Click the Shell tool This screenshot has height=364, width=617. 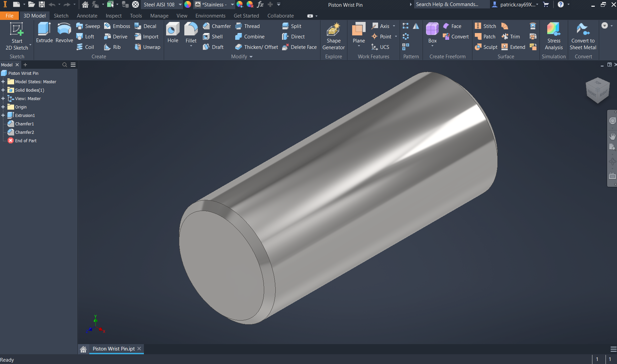coord(214,36)
